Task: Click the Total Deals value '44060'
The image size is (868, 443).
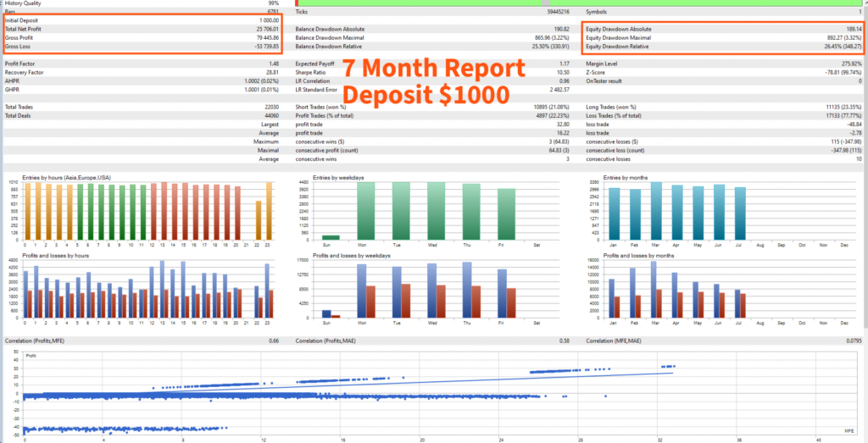Action: click(x=272, y=115)
